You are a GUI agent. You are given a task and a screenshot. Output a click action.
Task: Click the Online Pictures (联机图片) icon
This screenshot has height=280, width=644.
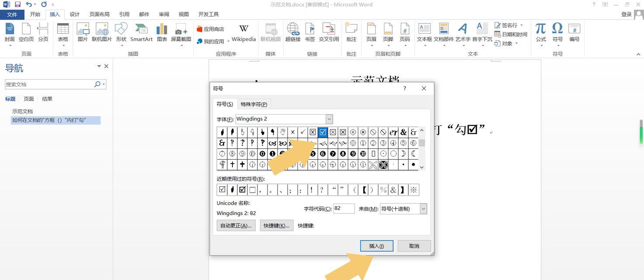pos(102,29)
